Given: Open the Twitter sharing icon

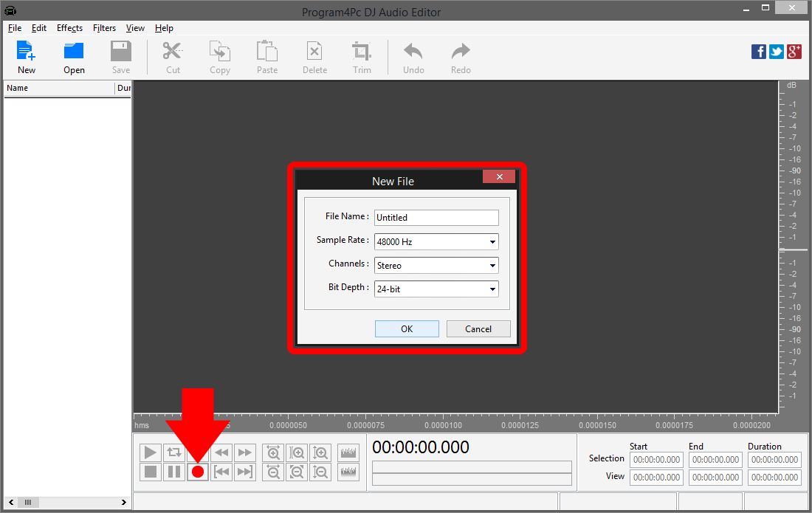Looking at the screenshot, I should tap(776, 52).
